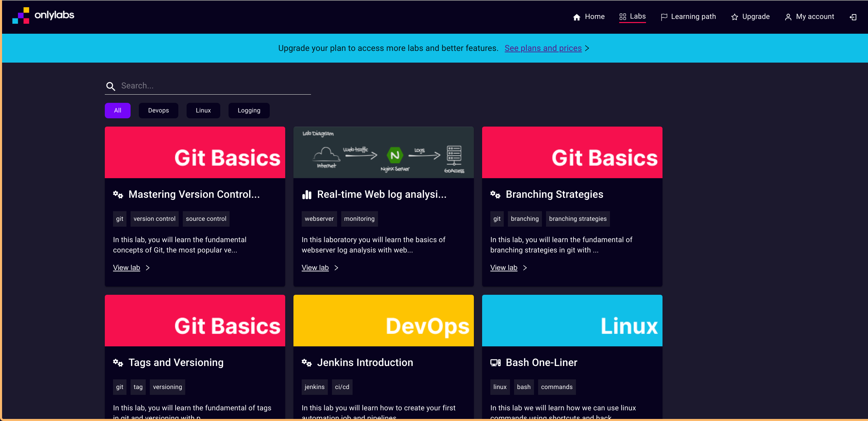Image resolution: width=868 pixels, height=421 pixels.
Task: Click the logout icon in the navbar
Action: pos(853,17)
